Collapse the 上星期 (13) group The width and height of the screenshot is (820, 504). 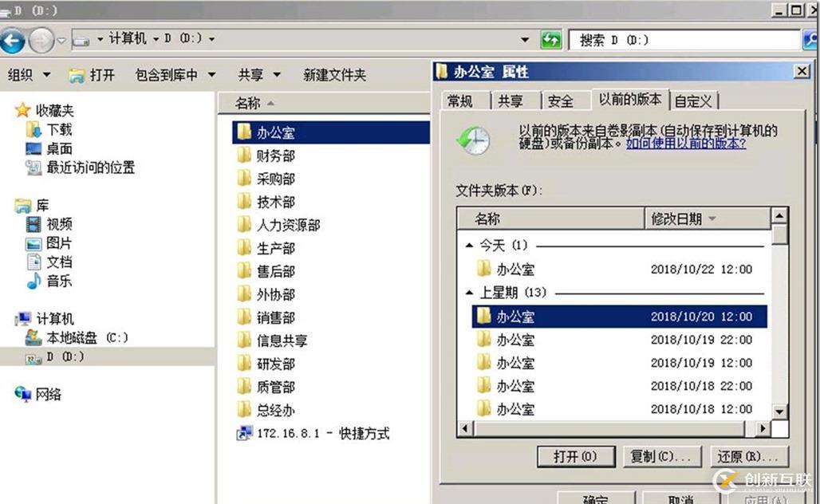(x=468, y=293)
